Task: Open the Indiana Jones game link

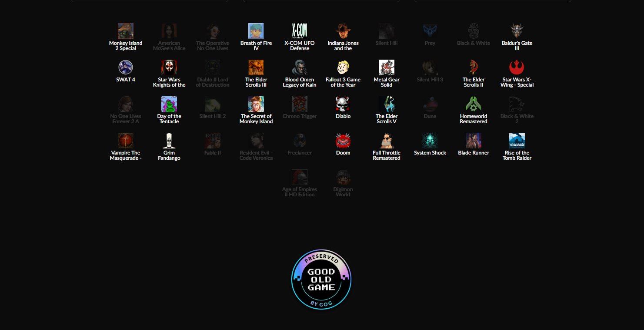Action: pyautogui.click(x=343, y=46)
